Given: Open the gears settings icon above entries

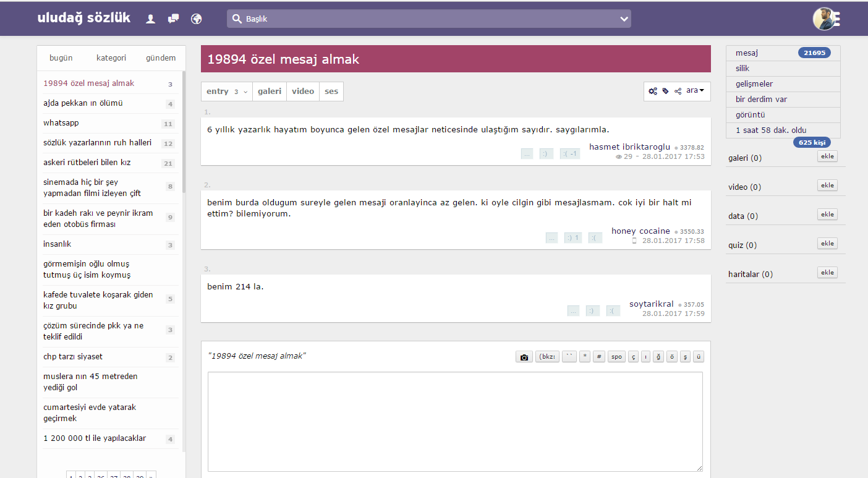Looking at the screenshot, I should [x=653, y=91].
